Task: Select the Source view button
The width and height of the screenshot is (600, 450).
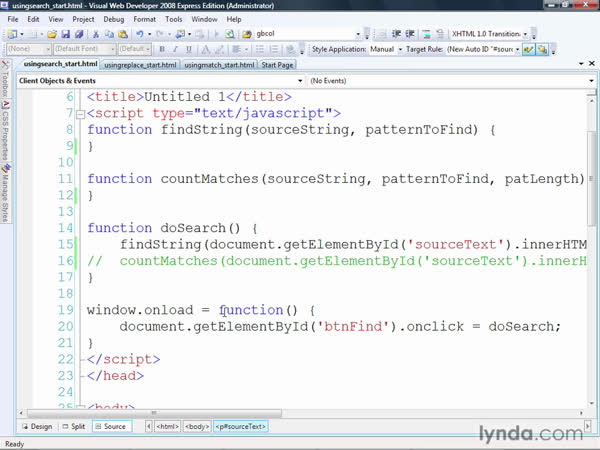Action: click(x=110, y=426)
